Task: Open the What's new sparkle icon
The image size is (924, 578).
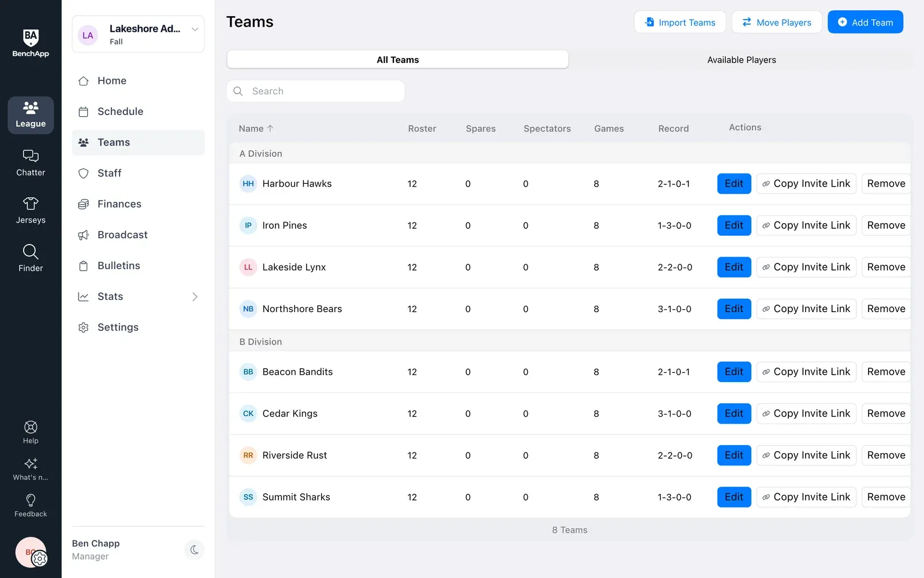Action: [x=31, y=469]
